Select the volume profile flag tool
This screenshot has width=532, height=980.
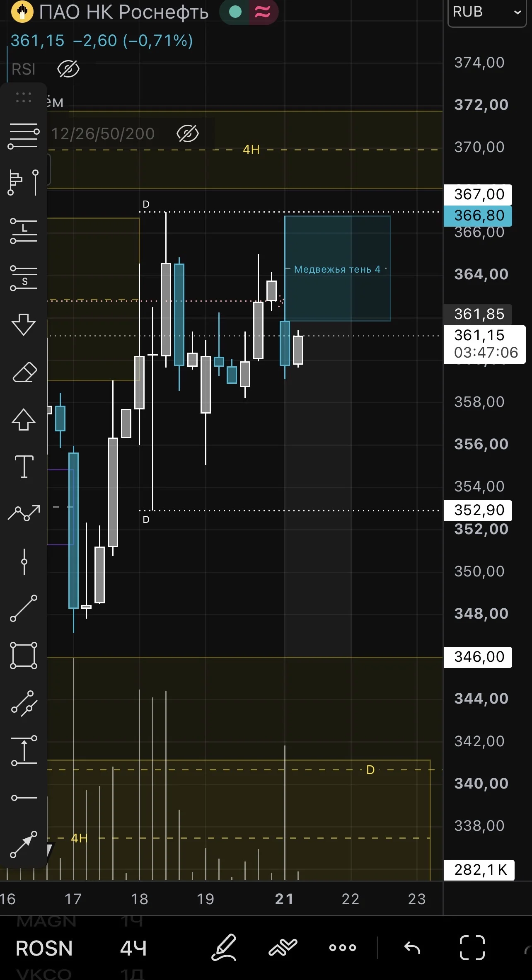click(x=24, y=182)
